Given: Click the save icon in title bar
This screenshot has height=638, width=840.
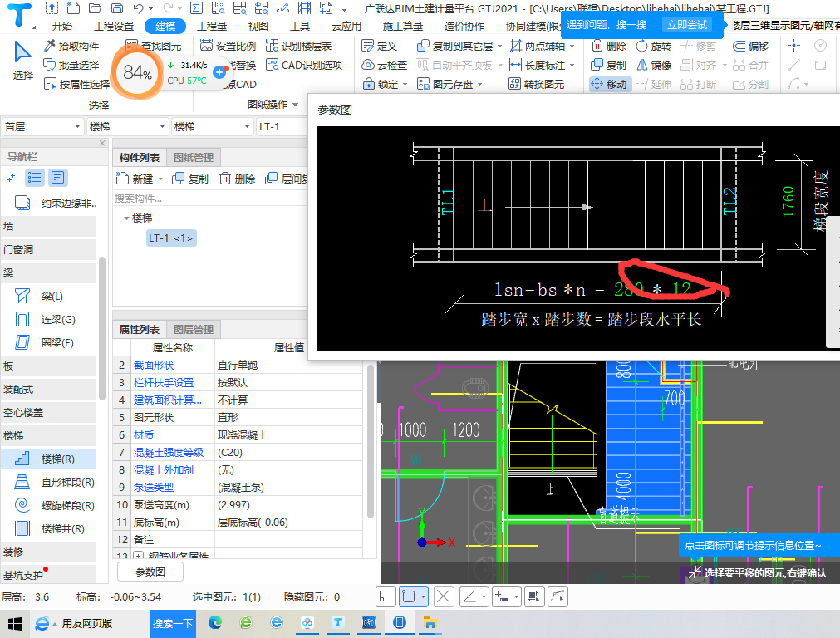Looking at the screenshot, I should [117, 8].
